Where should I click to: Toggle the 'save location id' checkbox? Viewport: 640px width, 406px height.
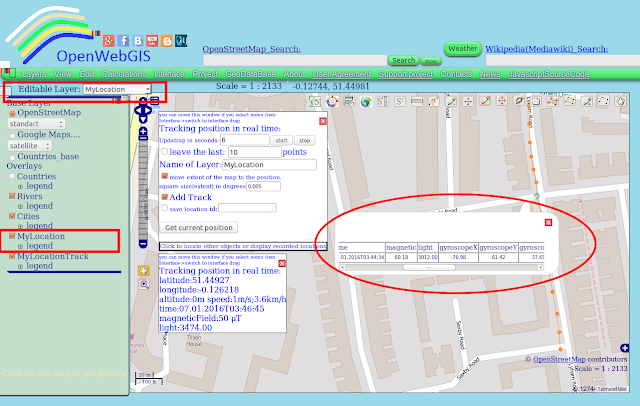click(164, 208)
